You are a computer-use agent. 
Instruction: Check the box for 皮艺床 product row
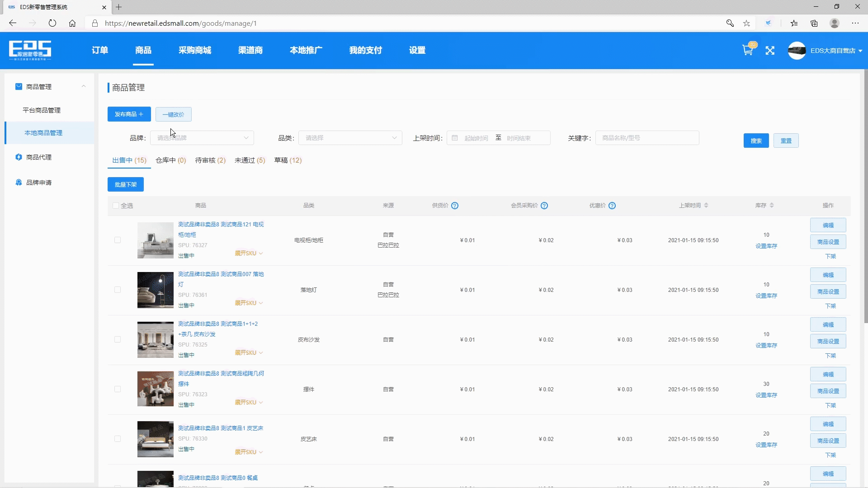pos(118,439)
